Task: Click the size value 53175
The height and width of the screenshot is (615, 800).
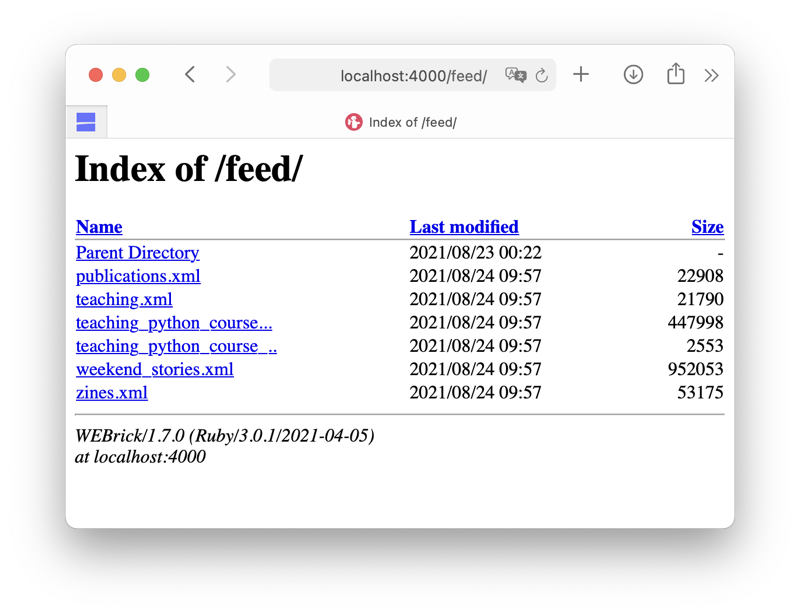Action: pos(700,392)
